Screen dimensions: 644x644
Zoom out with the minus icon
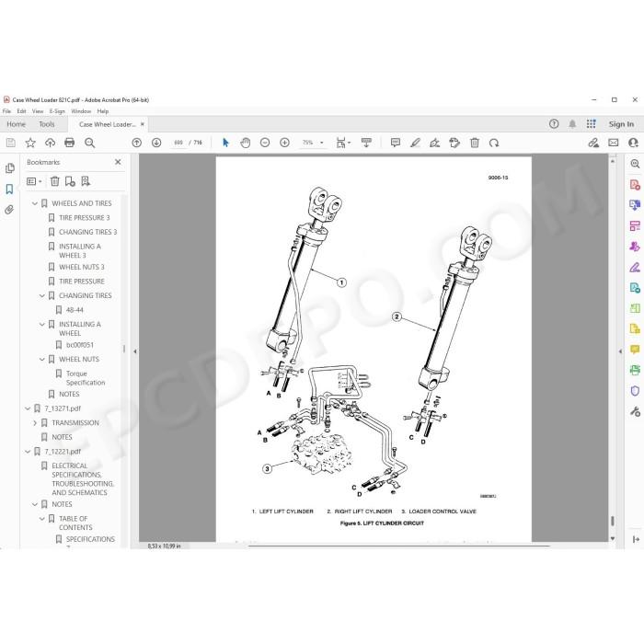[265, 143]
